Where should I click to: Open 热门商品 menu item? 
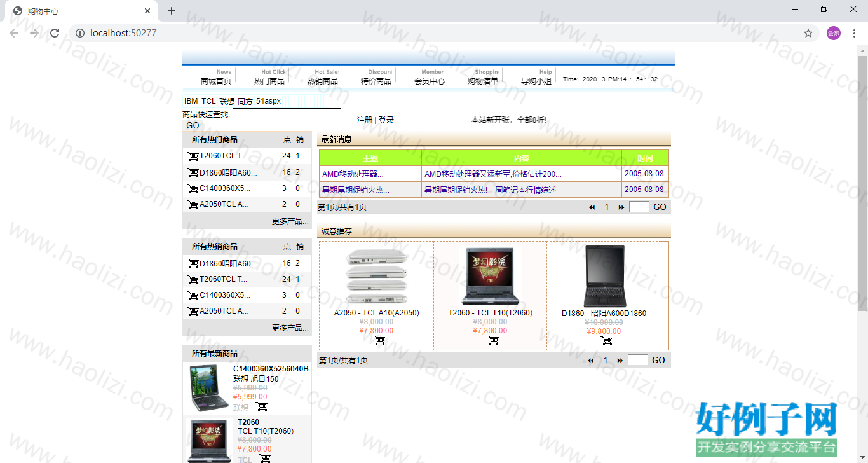[269, 81]
